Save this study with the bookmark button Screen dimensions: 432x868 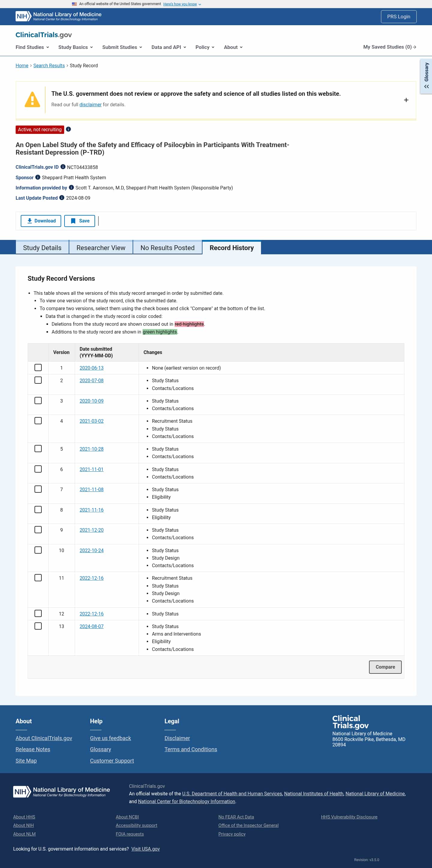point(79,221)
